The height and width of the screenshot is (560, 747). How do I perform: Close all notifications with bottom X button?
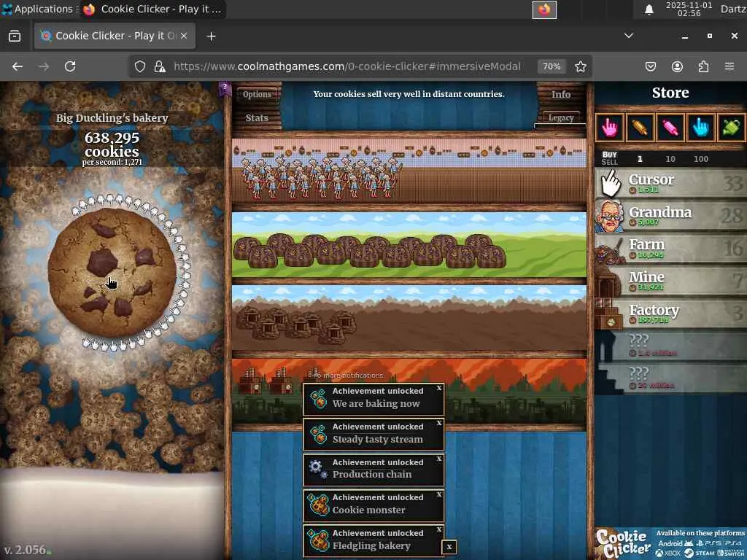[x=449, y=547]
